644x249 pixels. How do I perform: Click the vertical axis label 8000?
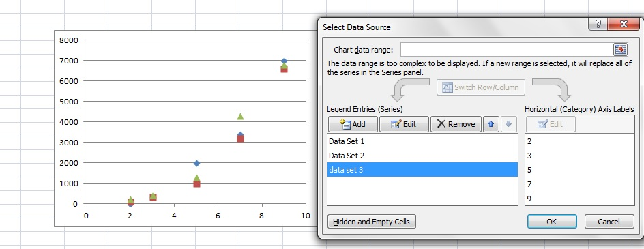[x=69, y=40]
